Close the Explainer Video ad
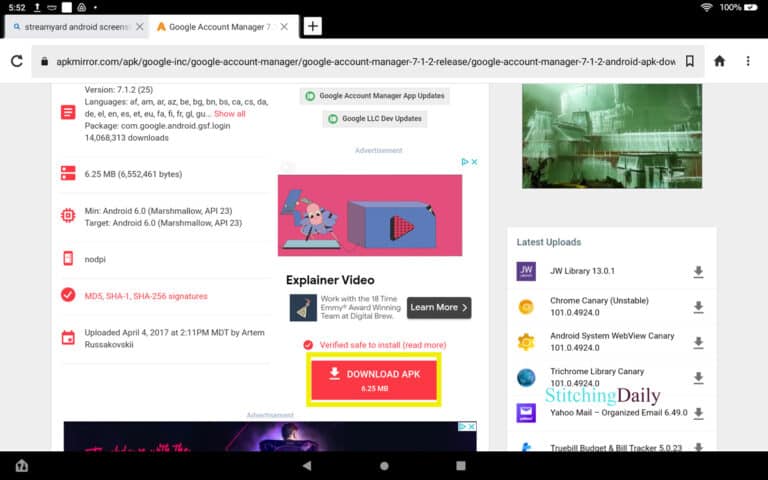Image resolution: width=768 pixels, height=480 pixels. tap(474, 162)
